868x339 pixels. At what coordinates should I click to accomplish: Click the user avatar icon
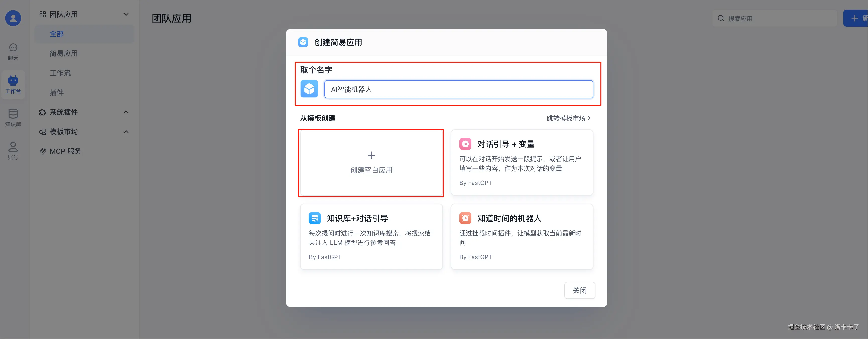click(13, 18)
